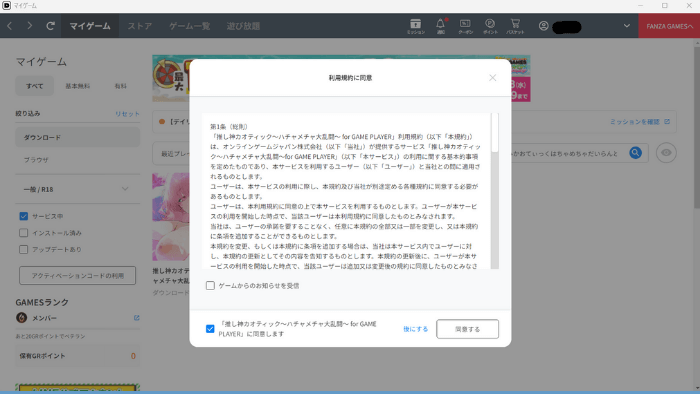Go to FANZA GAMES via the red button
Viewport: 700px width, 394px height.
click(x=669, y=26)
